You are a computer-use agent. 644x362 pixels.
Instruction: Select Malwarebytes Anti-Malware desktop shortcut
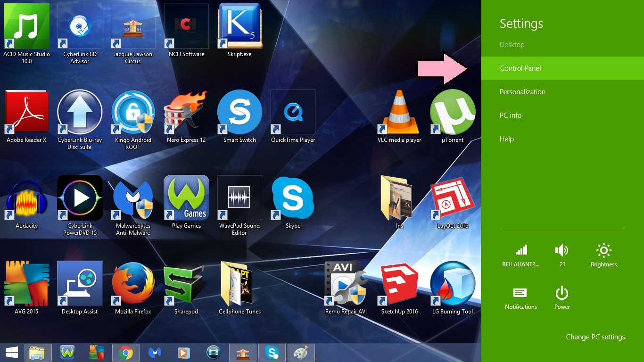(133, 205)
